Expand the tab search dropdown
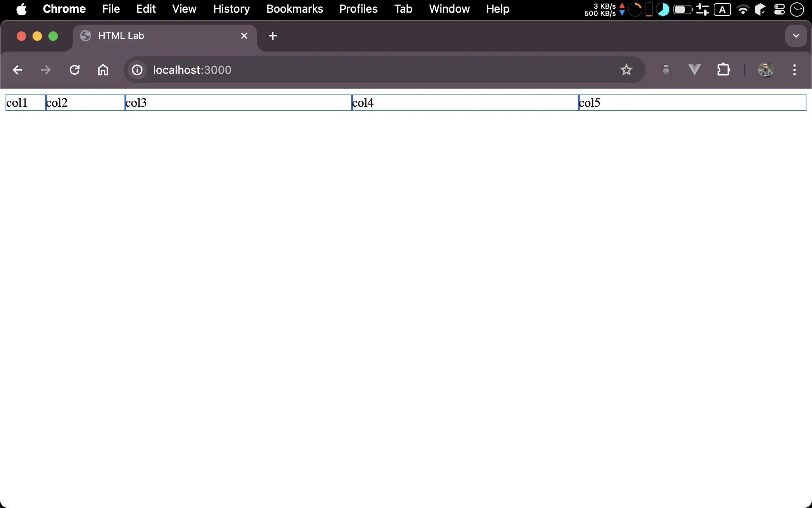 [x=796, y=36]
